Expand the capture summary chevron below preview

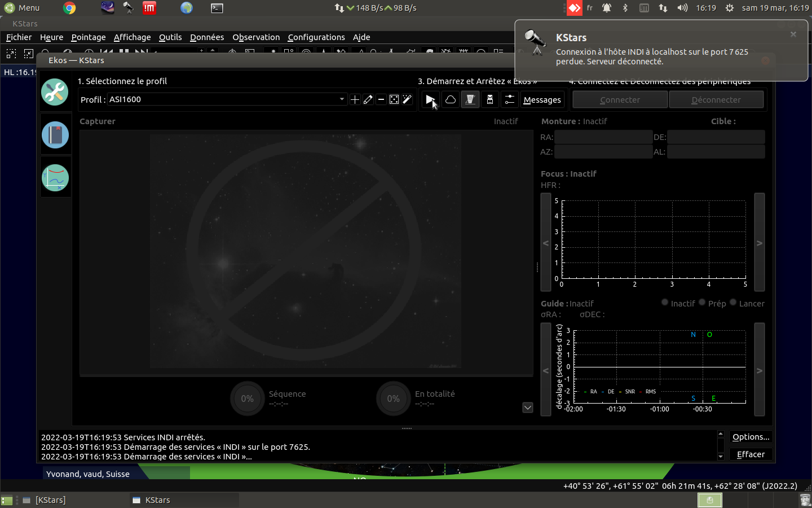coord(528,408)
